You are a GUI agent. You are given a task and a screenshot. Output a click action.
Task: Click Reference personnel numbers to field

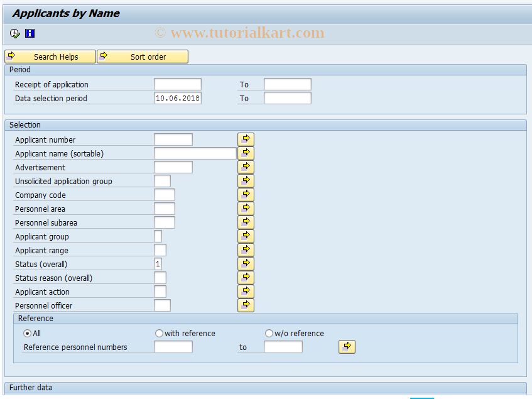(283, 347)
